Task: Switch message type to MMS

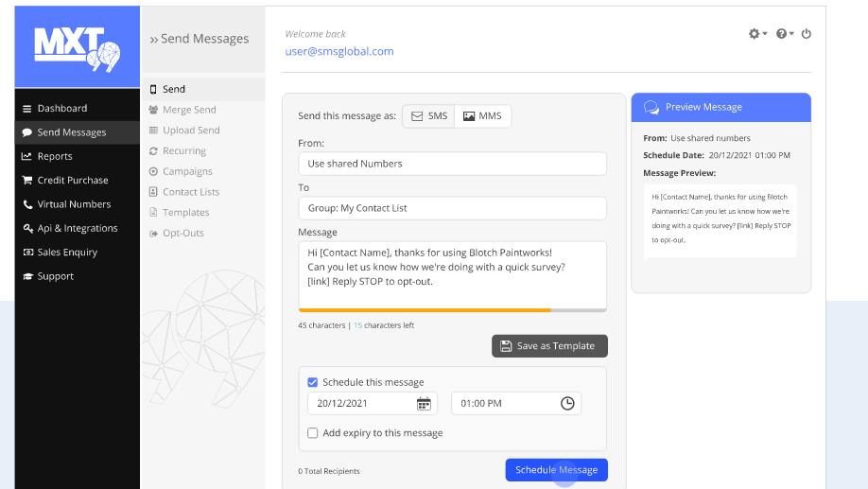Action: (x=482, y=116)
